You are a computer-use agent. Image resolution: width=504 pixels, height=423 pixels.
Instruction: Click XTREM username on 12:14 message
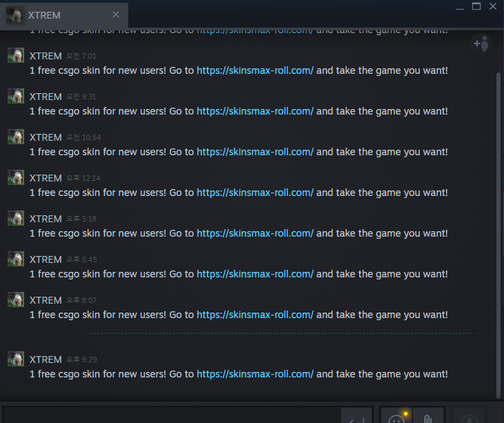pyautogui.click(x=46, y=178)
